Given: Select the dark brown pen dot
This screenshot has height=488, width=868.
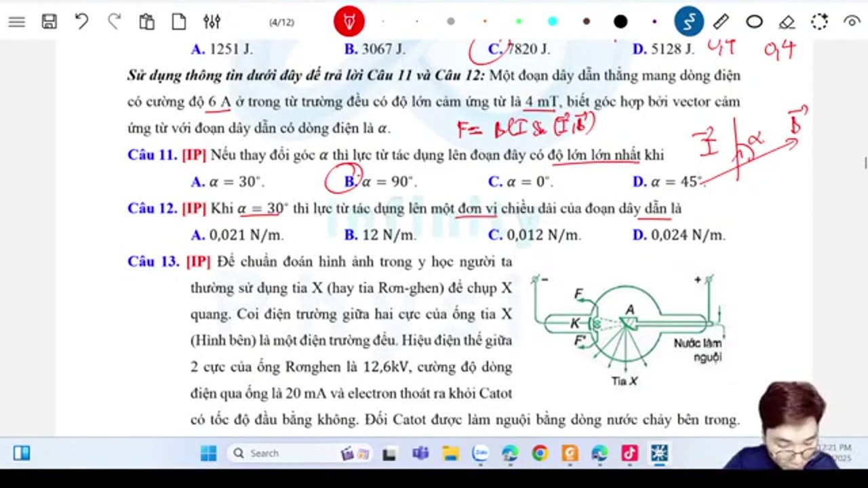Looking at the screenshot, I should click(587, 22).
